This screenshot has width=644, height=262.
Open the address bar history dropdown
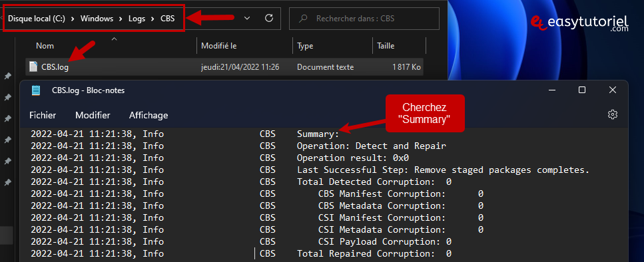[247, 18]
